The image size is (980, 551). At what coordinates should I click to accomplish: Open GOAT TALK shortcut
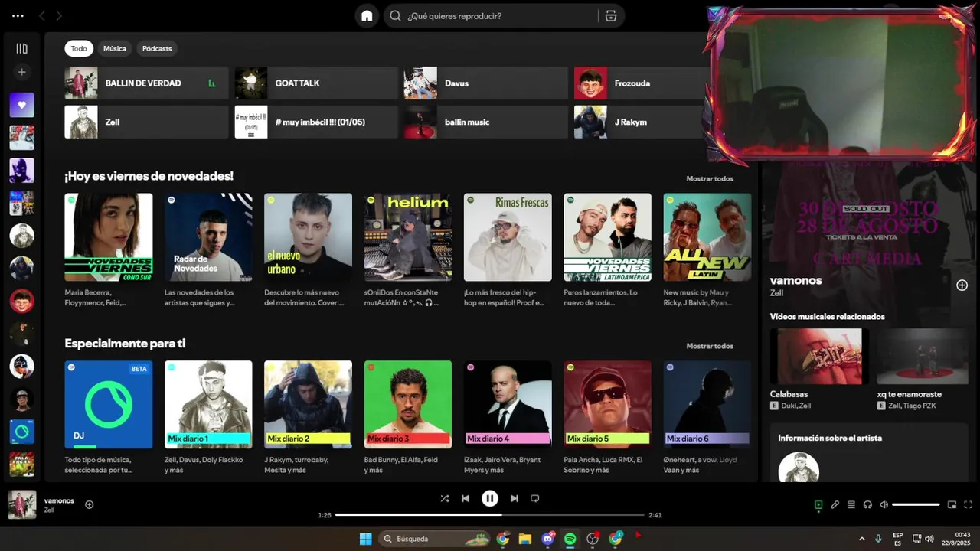tap(316, 83)
